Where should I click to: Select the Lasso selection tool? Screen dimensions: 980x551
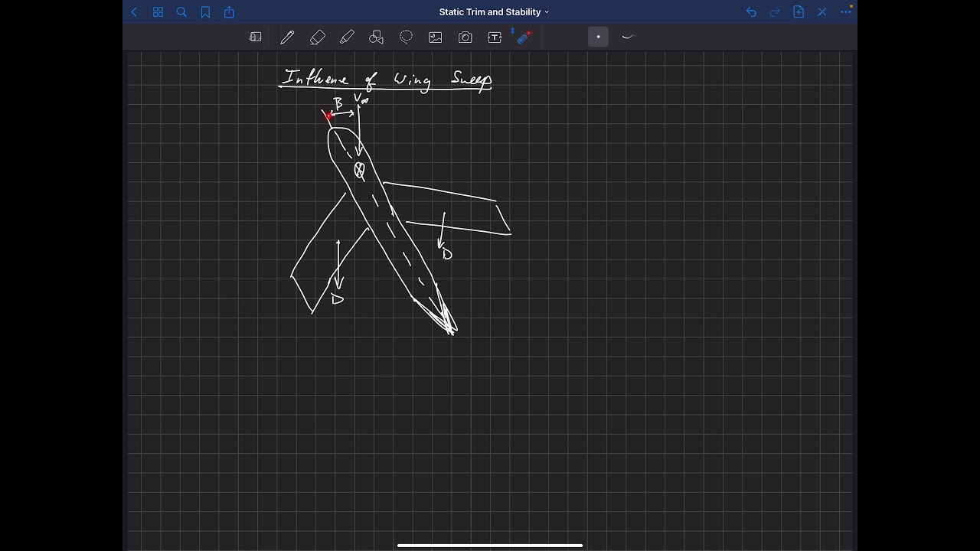pos(406,37)
